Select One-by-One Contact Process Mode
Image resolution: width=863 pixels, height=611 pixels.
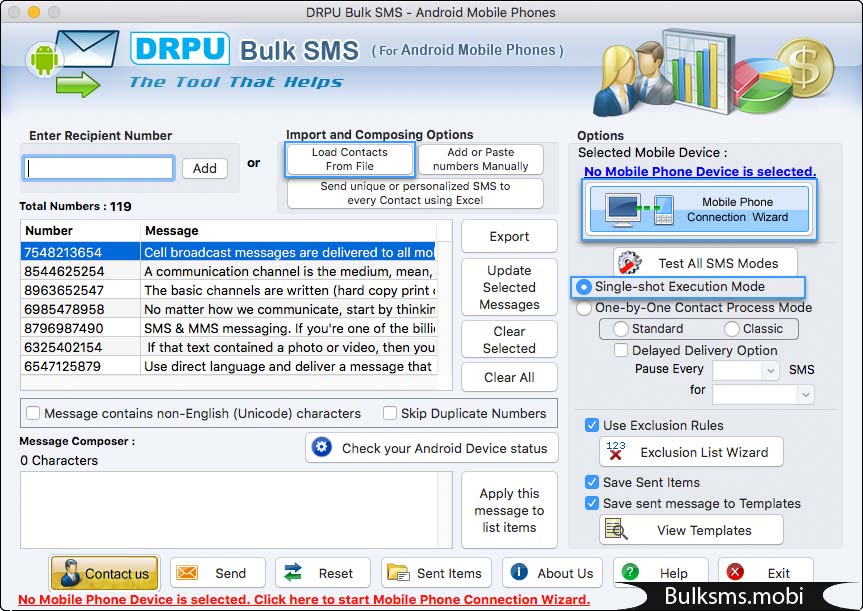pyautogui.click(x=583, y=308)
